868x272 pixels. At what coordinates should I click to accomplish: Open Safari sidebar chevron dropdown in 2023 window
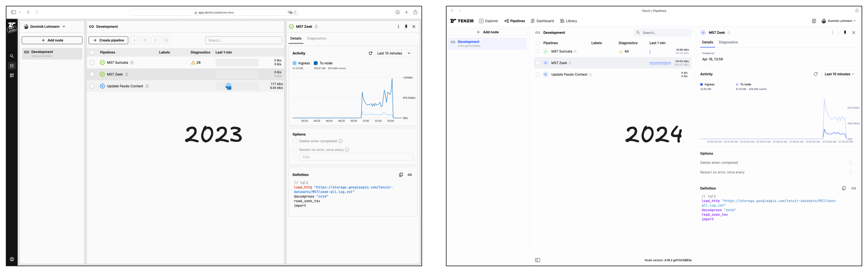click(x=20, y=13)
